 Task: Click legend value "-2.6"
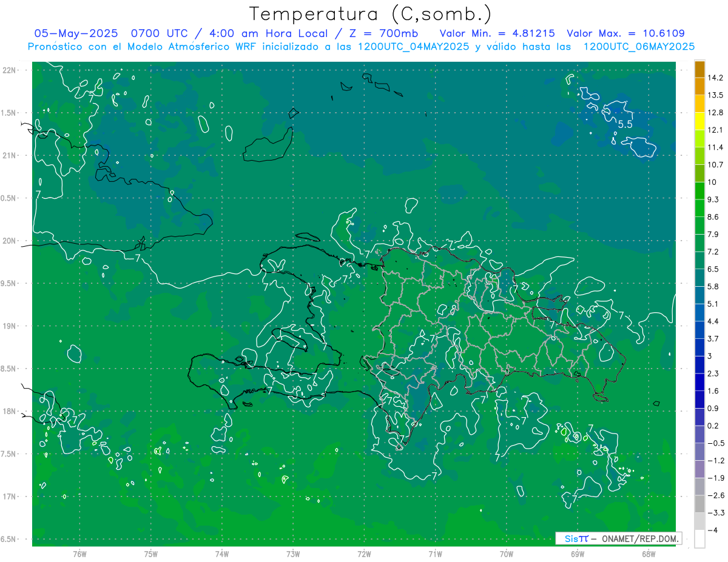[x=716, y=495]
